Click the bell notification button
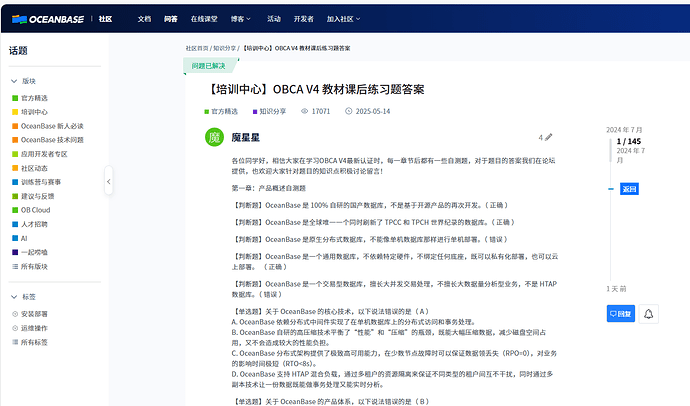Viewport: 690px width, 406px height. coord(649,314)
